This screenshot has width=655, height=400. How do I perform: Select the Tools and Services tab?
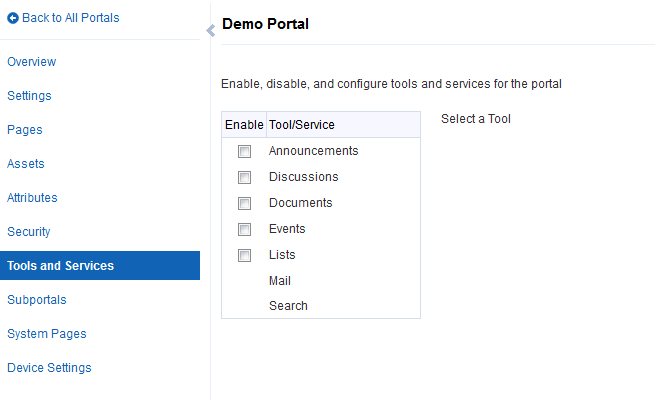(x=100, y=266)
